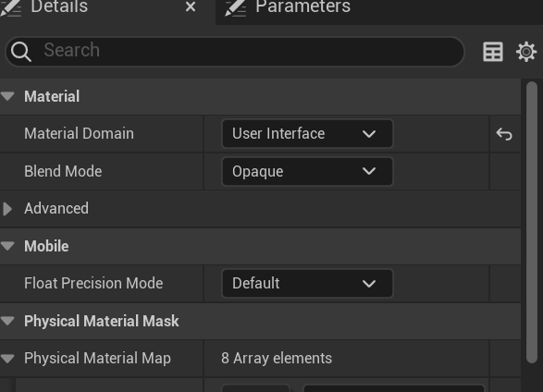Screen dimensions: 543x392
Task: Collapse the Mobile section
Action: (7, 246)
